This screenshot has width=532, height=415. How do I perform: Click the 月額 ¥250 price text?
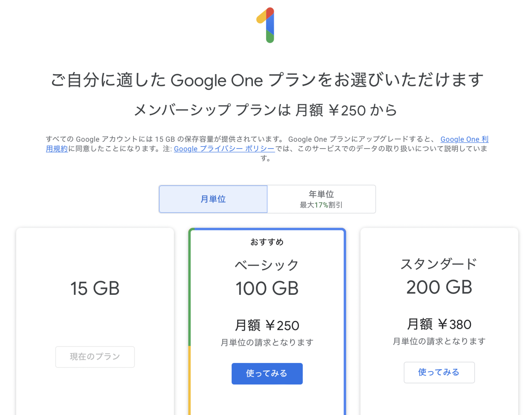[x=267, y=325]
